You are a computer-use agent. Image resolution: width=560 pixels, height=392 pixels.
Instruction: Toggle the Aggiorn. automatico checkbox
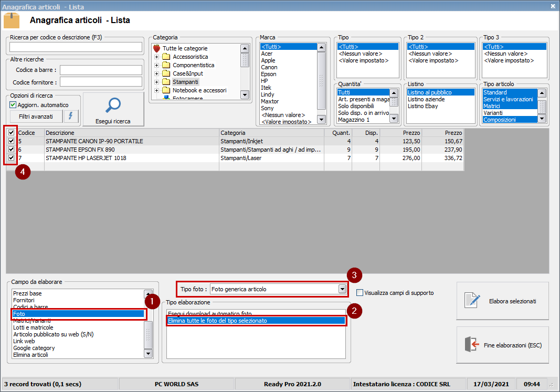13,104
